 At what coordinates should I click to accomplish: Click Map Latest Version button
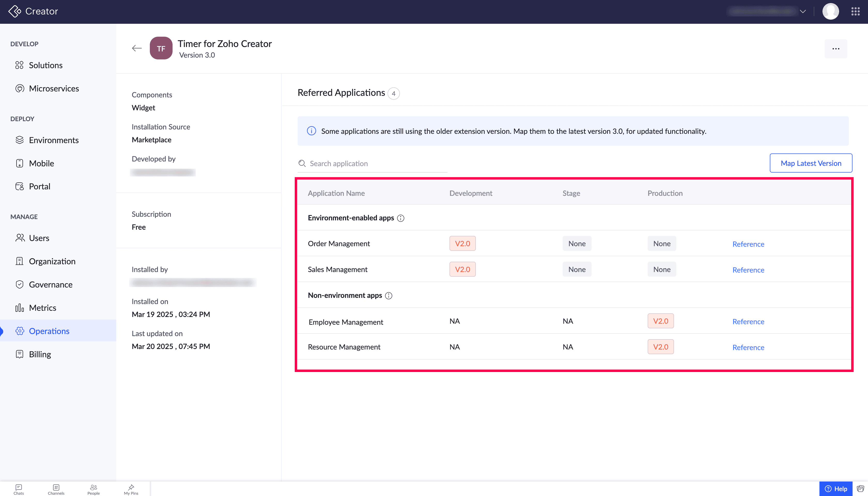811,163
